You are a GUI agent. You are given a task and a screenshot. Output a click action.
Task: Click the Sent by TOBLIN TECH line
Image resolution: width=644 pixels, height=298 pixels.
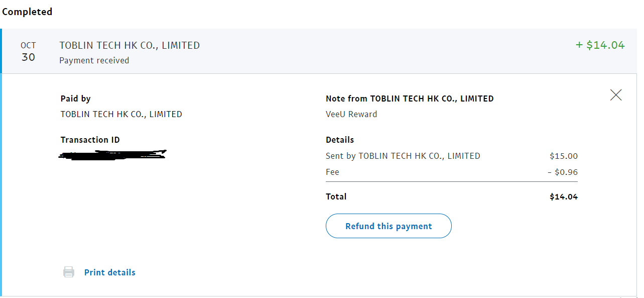point(403,156)
